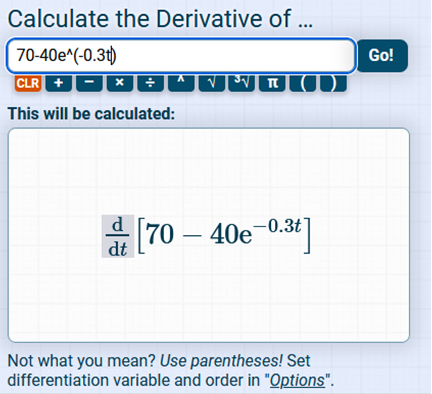432x394 pixels.
Task: Open the Options link
Action: click(297, 380)
